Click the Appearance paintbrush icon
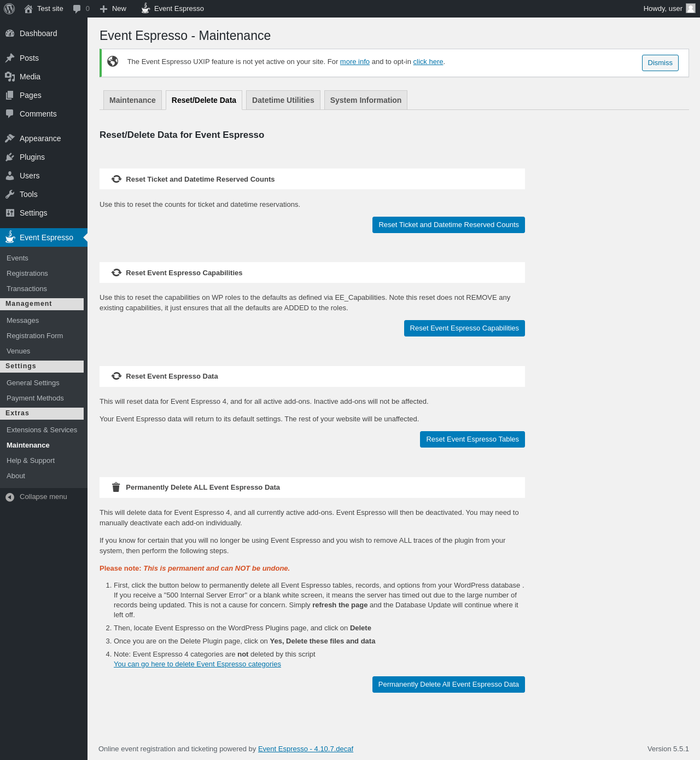The width and height of the screenshot is (700, 760). tap(10, 138)
